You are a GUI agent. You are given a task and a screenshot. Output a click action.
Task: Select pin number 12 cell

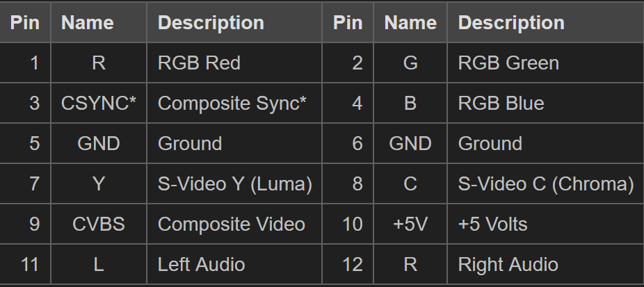353,265
